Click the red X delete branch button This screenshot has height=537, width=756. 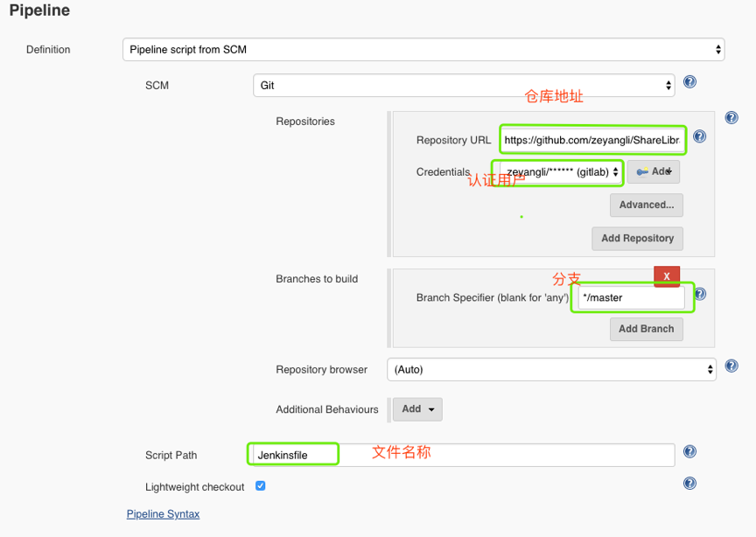pos(667,276)
